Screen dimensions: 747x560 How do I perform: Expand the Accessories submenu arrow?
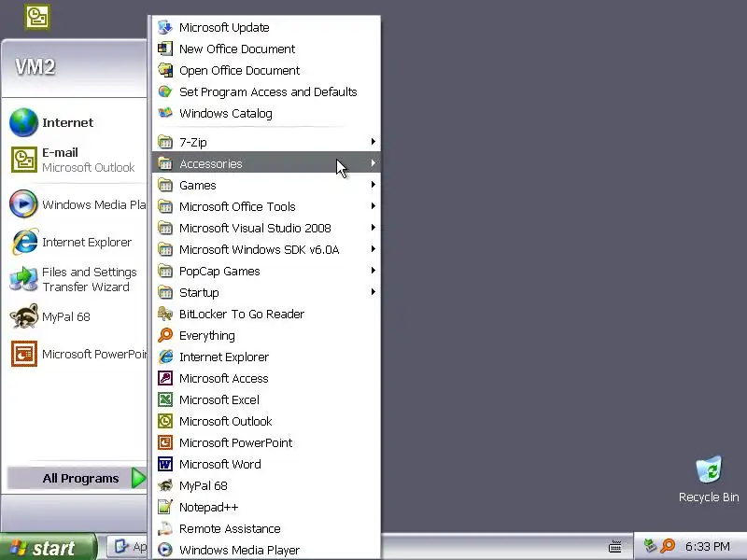click(x=373, y=162)
